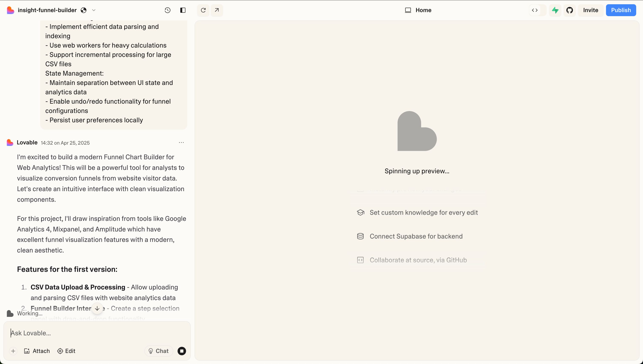Click the Lovable avatar beside message timestamp
The height and width of the screenshot is (364, 643).
click(10, 142)
